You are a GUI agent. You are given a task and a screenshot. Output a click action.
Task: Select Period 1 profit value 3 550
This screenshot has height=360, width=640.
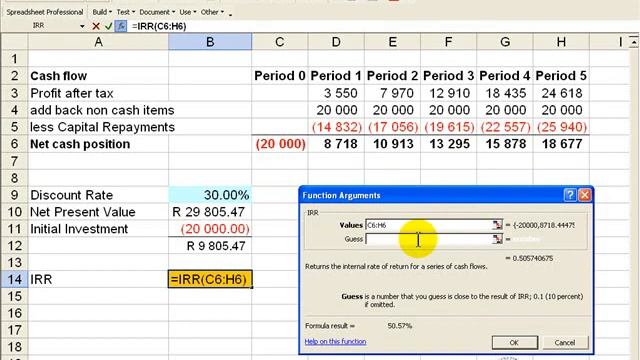point(336,93)
